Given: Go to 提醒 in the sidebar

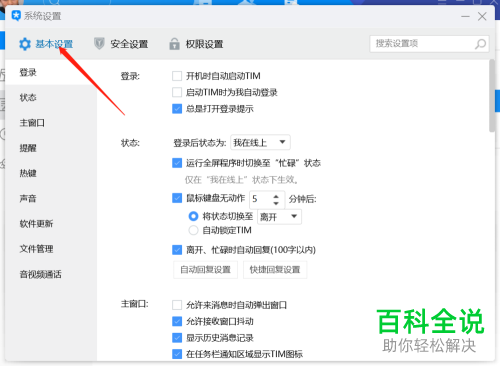Looking at the screenshot, I should [x=51, y=148].
